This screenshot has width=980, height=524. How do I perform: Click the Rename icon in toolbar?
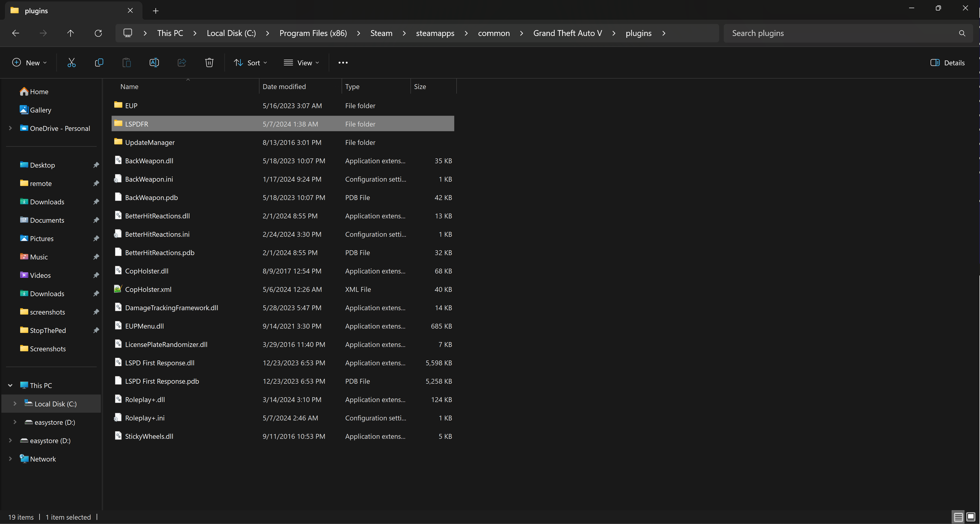154,63
